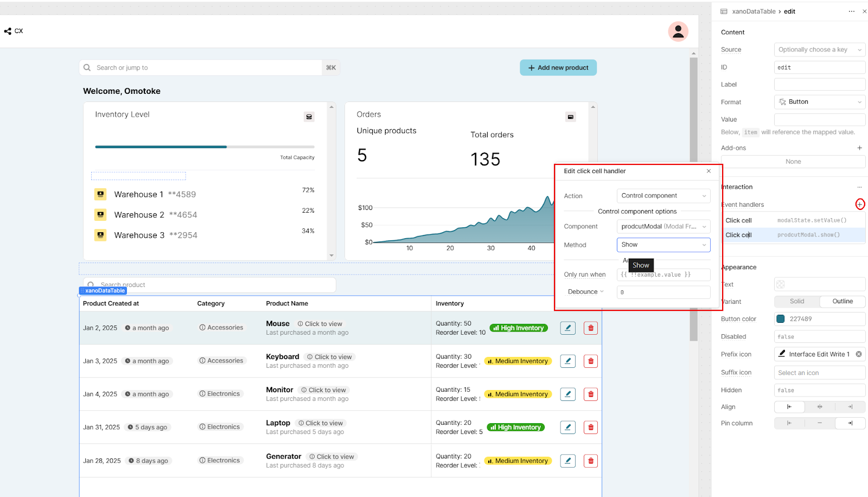Close the Edit click cell handler popup
Screen dimensions: 868x497
(709, 171)
